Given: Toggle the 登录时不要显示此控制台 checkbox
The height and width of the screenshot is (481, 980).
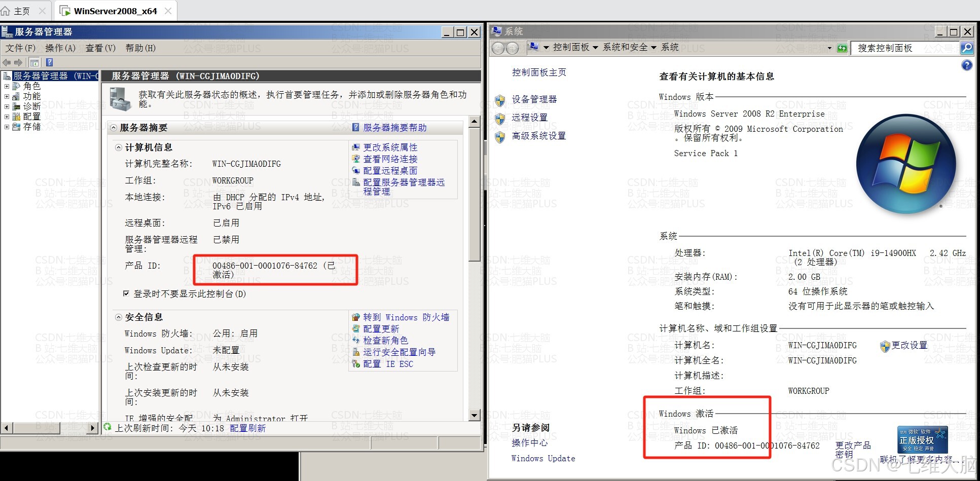Looking at the screenshot, I should tap(126, 293).
